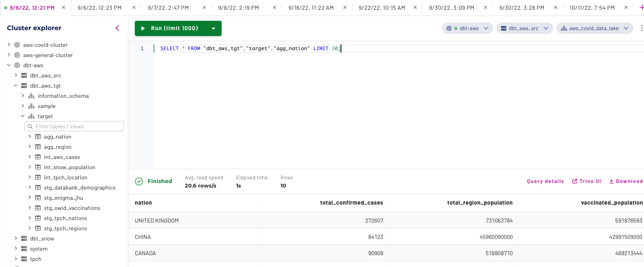Open Query details

[x=545, y=181]
